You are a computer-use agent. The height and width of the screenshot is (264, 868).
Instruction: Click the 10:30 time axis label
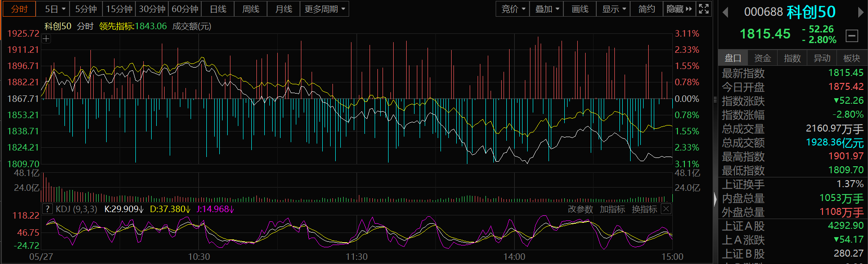(x=199, y=257)
